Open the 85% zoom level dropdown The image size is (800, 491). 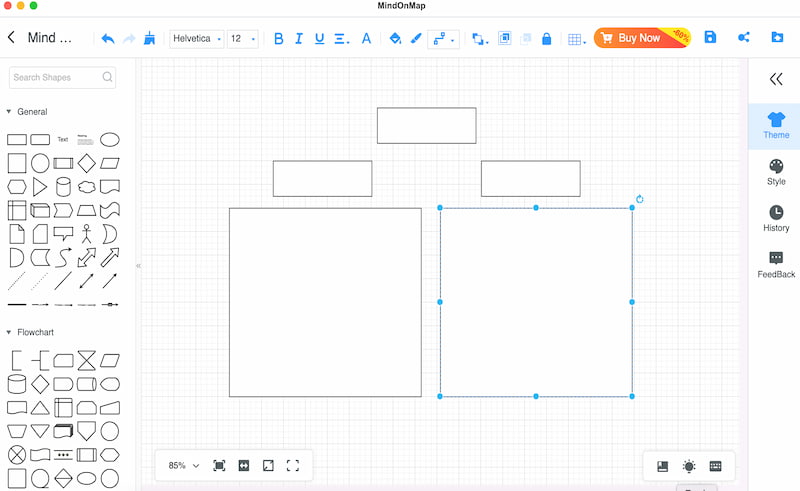click(x=184, y=465)
